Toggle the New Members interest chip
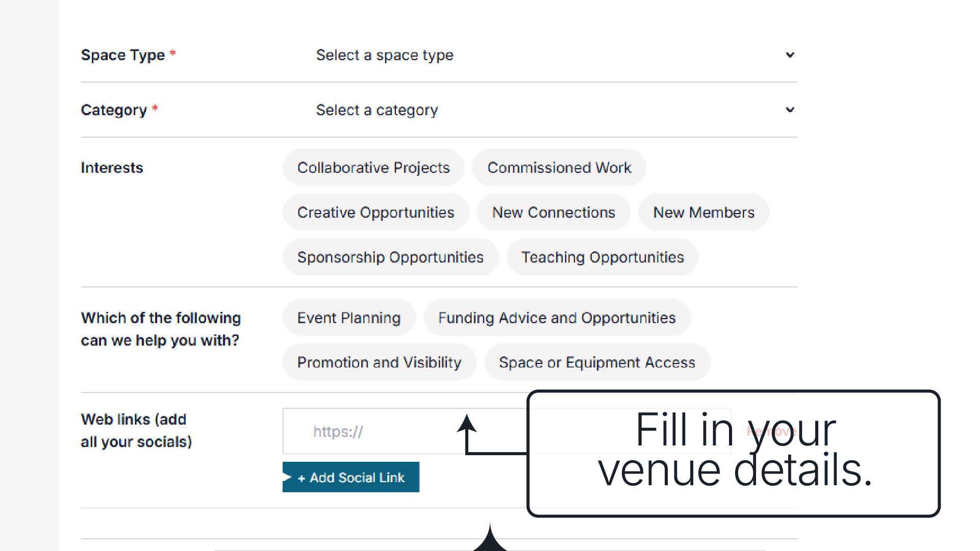Image resolution: width=980 pixels, height=551 pixels. (x=703, y=213)
